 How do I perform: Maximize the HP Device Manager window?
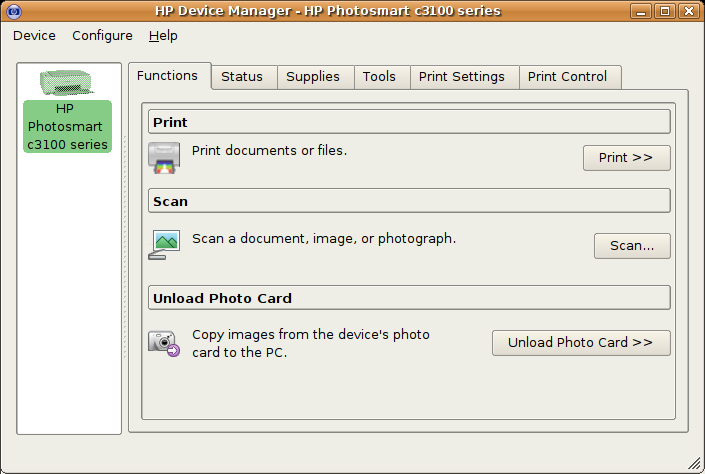665,11
